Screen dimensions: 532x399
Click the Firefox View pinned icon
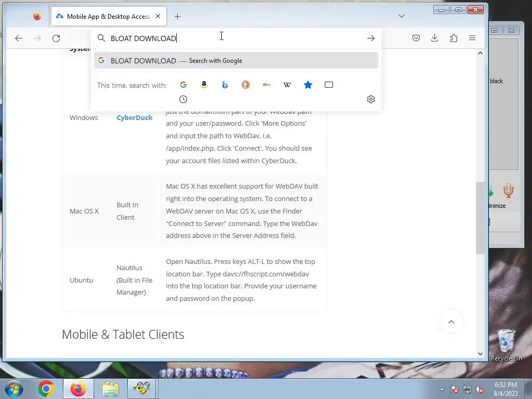tap(37, 16)
